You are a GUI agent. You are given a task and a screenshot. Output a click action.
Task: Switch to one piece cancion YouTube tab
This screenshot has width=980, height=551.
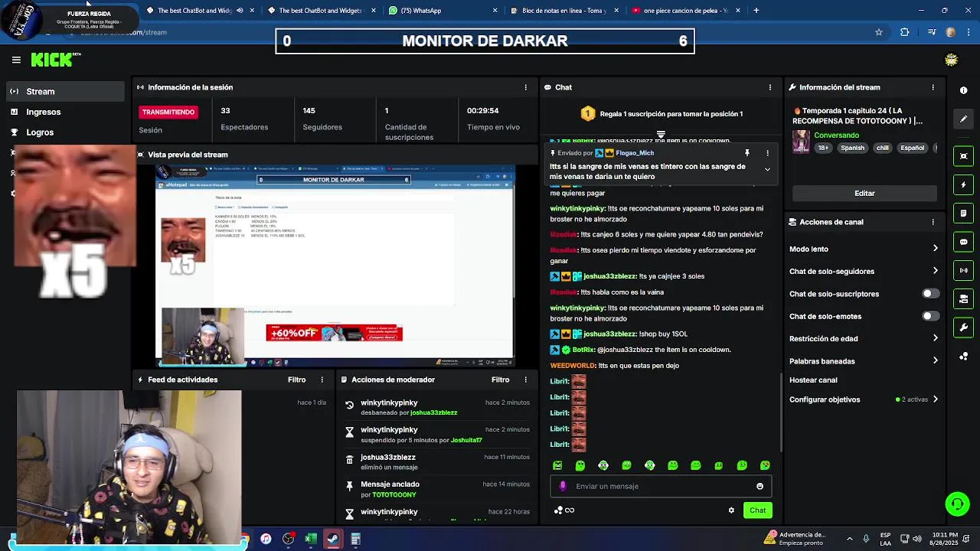(686, 11)
